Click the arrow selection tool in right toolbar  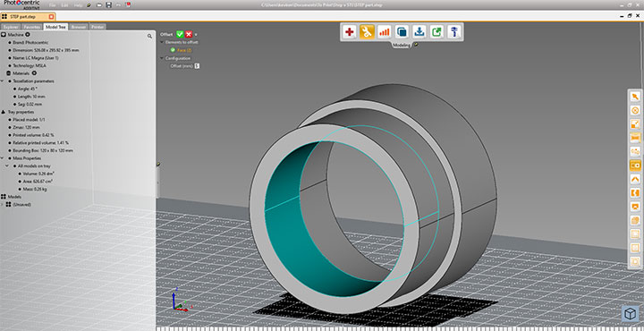pos(635,97)
